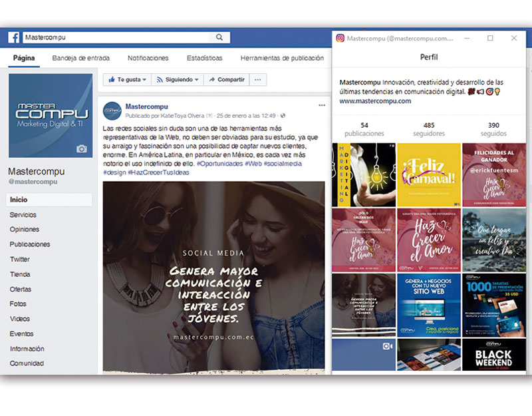Click the #Web hashtag in the post
532x416 pixels.
point(253,164)
